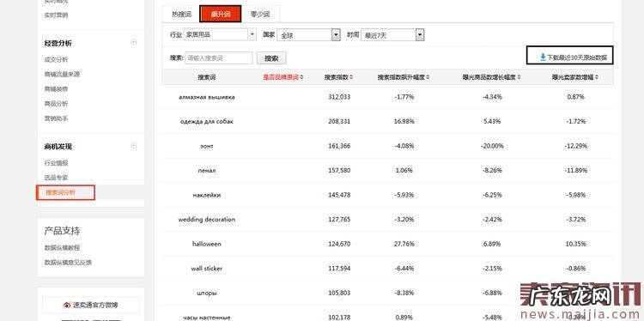The image size is (644, 321).
Task: Click keyword пенал
Action: pyautogui.click(x=207, y=170)
